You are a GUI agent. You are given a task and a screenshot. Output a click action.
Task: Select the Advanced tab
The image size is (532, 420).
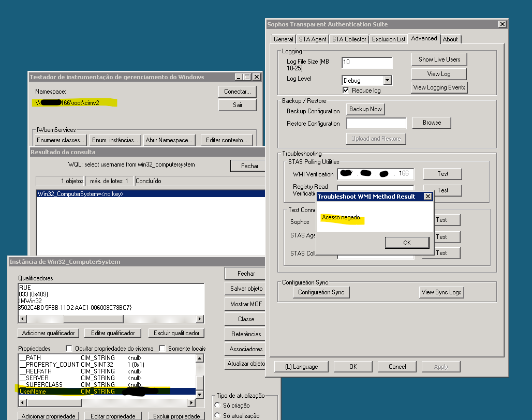[x=424, y=38]
